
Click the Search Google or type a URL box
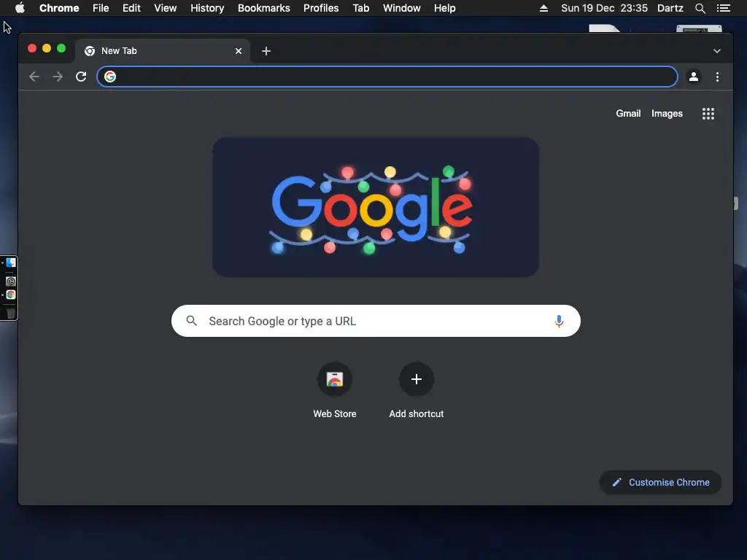376,321
